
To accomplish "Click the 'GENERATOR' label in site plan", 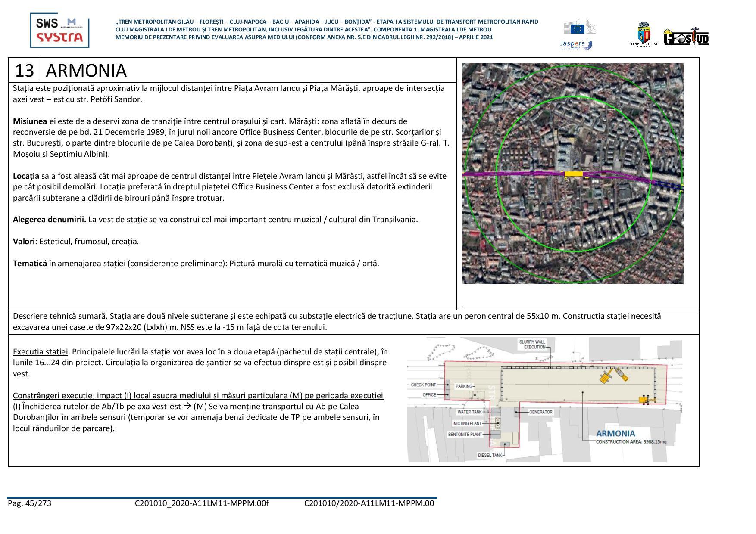I will (x=540, y=412).
